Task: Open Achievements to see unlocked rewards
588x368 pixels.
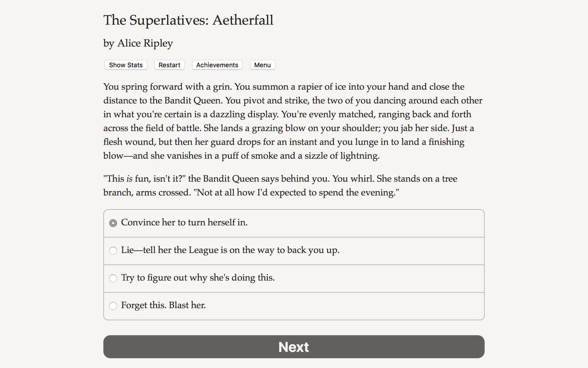Action: [x=217, y=65]
